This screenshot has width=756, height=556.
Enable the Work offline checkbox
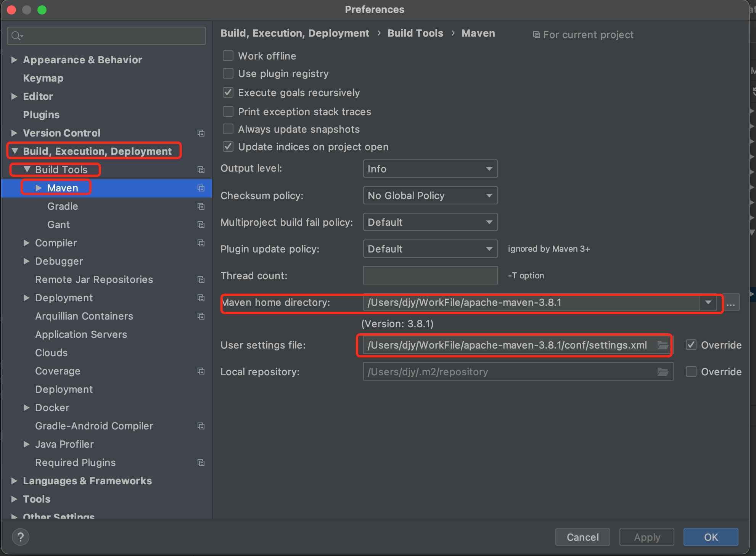(x=228, y=56)
